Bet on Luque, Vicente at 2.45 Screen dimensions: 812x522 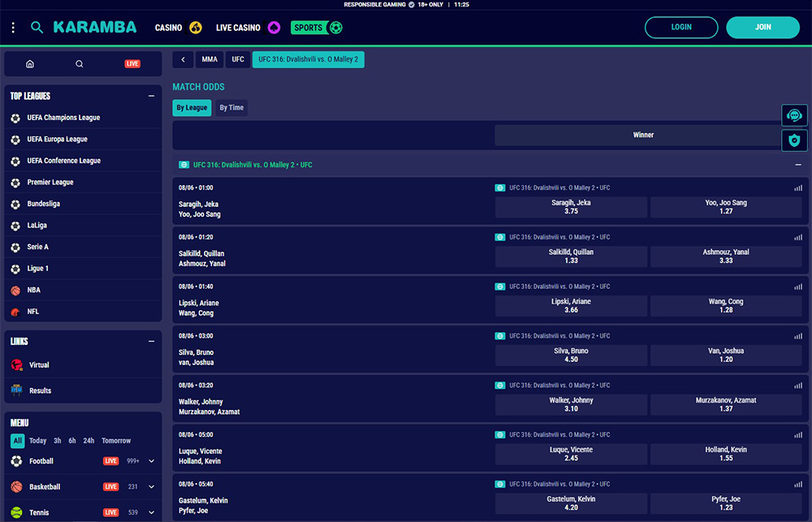point(571,454)
